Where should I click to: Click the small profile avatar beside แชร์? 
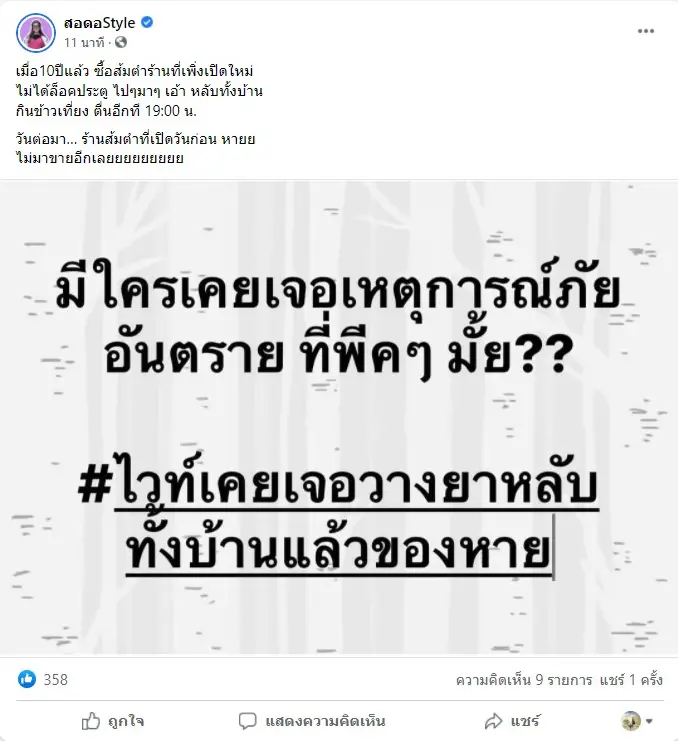(631, 721)
